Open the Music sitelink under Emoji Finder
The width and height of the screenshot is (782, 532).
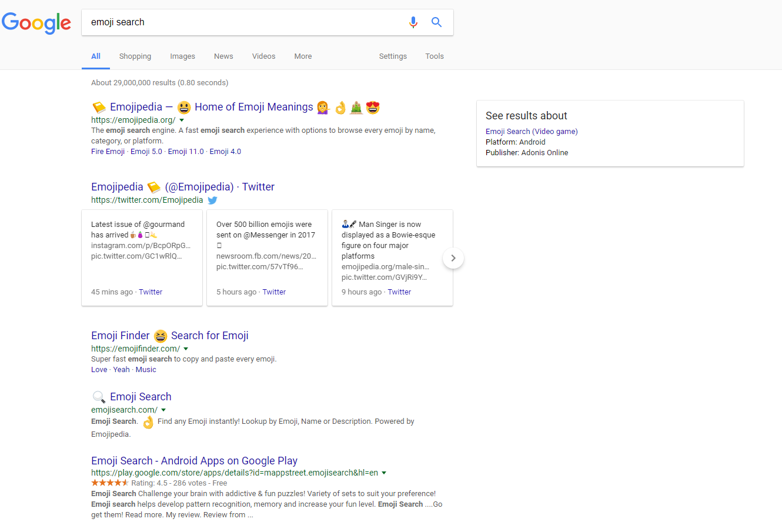(x=146, y=370)
